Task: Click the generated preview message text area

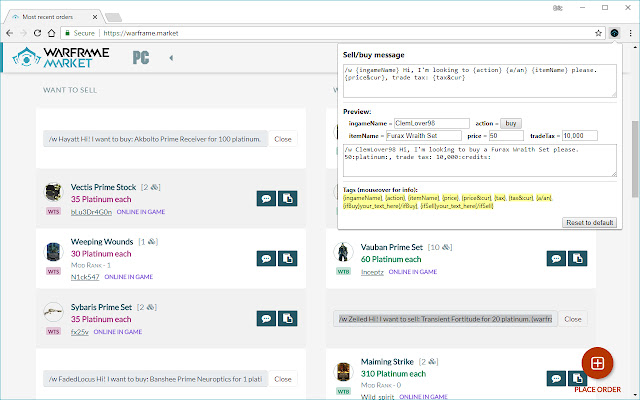Action: click(x=480, y=160)
